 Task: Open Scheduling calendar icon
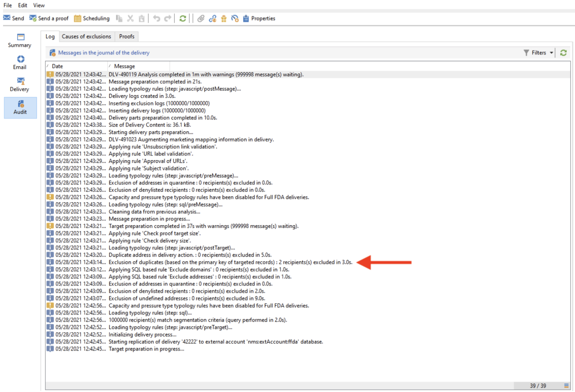pos(77,18)
